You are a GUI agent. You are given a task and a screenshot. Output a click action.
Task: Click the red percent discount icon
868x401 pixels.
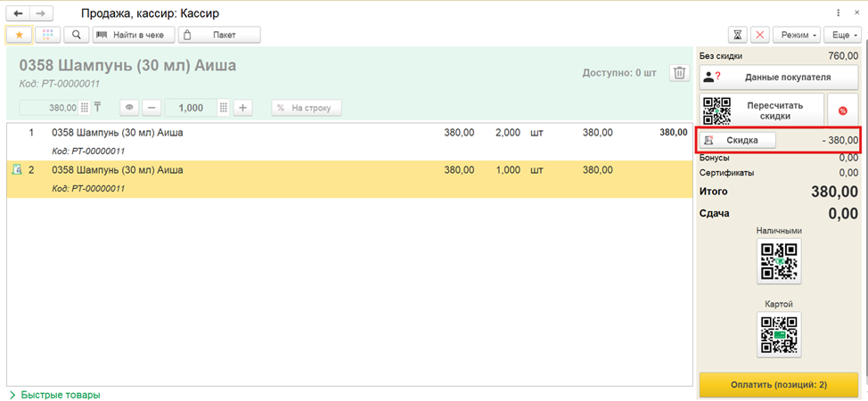[842, 110]
